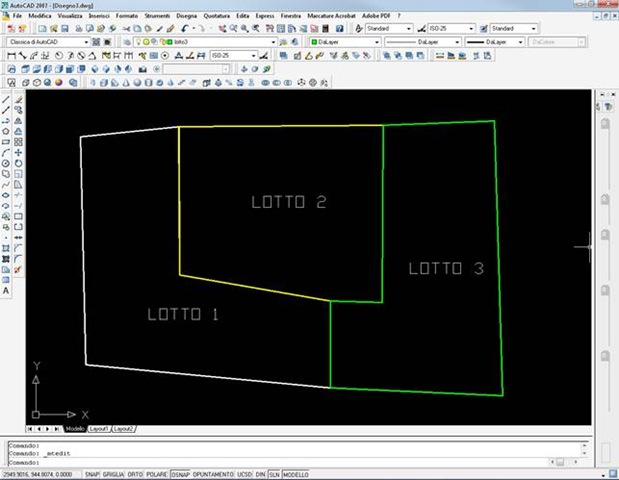Click the green lotto3 layer color swatch
619x480 pixels.
pyautogui.click(x=170, y=42)
